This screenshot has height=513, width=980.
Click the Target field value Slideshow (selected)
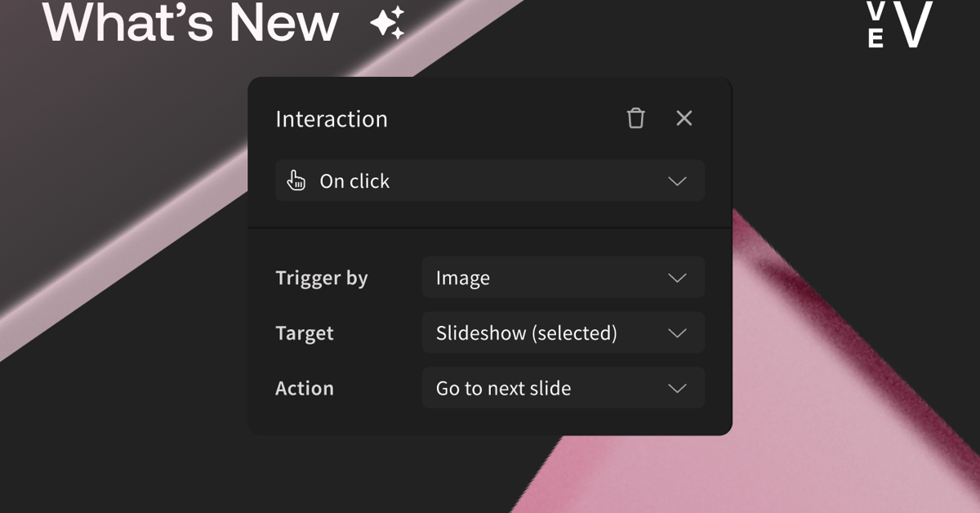point(527,332)
